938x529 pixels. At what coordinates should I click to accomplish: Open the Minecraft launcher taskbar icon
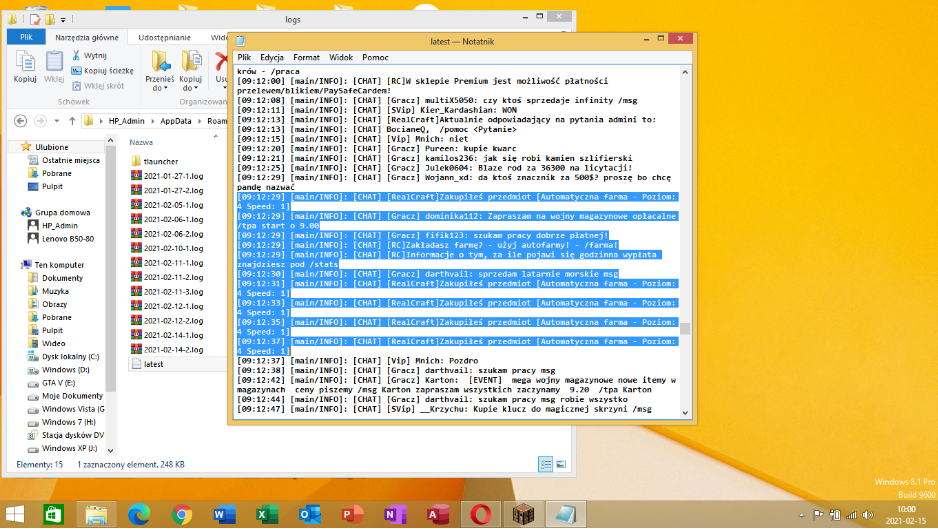point(524,514)
